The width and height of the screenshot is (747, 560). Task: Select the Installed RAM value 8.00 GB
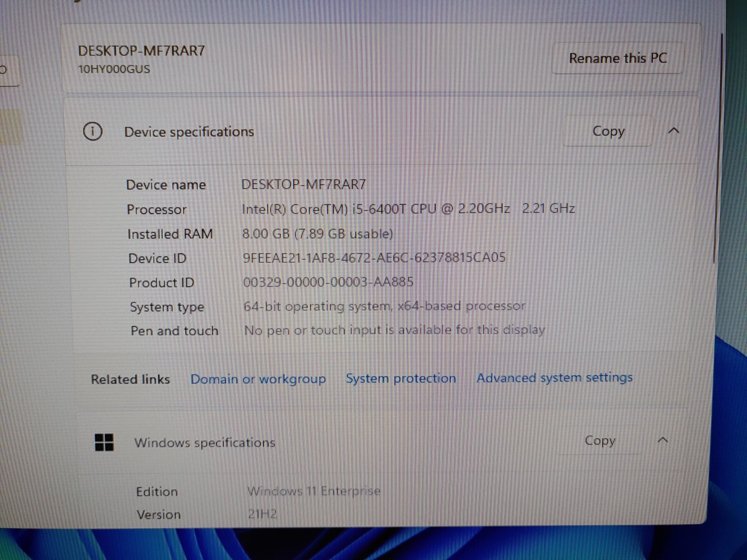click(x=317, y=233)
